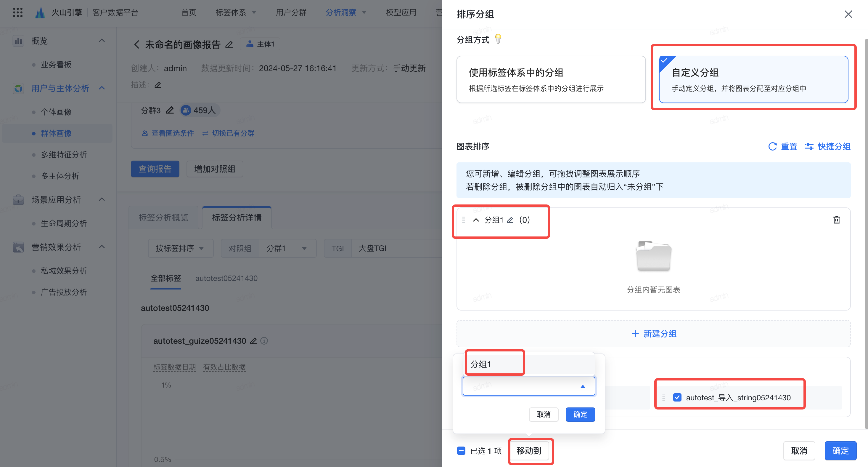Open 生命周期分析 in the sidebar
This screenshot has height=467, width=868.
(x=64, y=223)
